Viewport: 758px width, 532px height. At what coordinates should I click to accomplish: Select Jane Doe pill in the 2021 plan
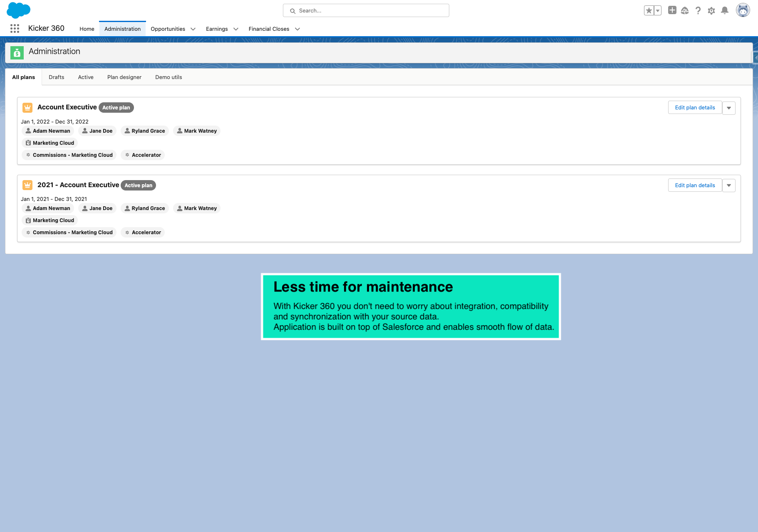[x=97, y=208]
